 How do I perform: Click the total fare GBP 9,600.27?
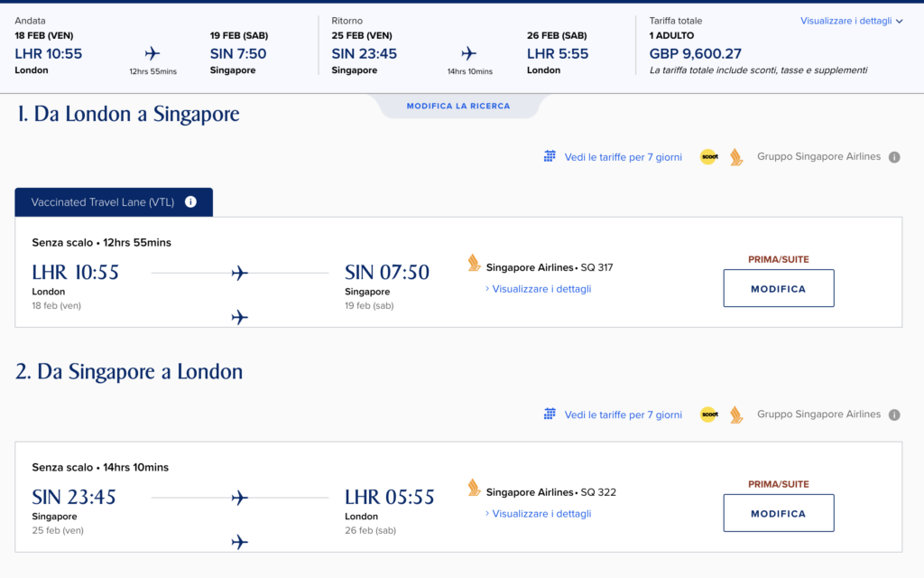pos(696,53)
